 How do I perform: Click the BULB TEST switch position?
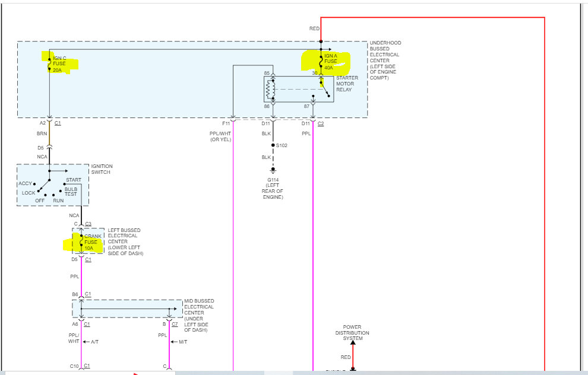click(x=71, y=192)
